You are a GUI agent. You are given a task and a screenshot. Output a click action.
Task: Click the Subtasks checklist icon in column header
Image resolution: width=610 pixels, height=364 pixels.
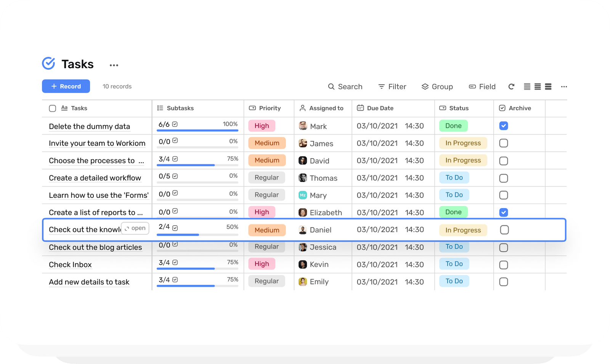point(160,108)
